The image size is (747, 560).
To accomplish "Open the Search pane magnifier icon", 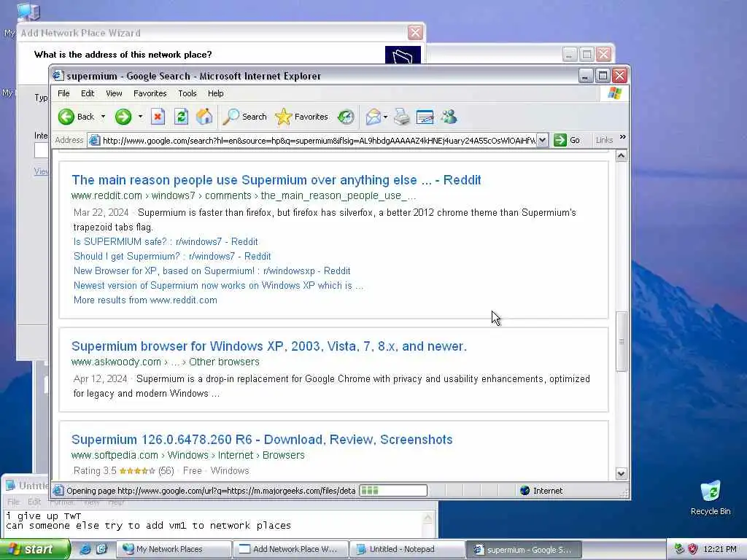I will click(x=231, y=117).
